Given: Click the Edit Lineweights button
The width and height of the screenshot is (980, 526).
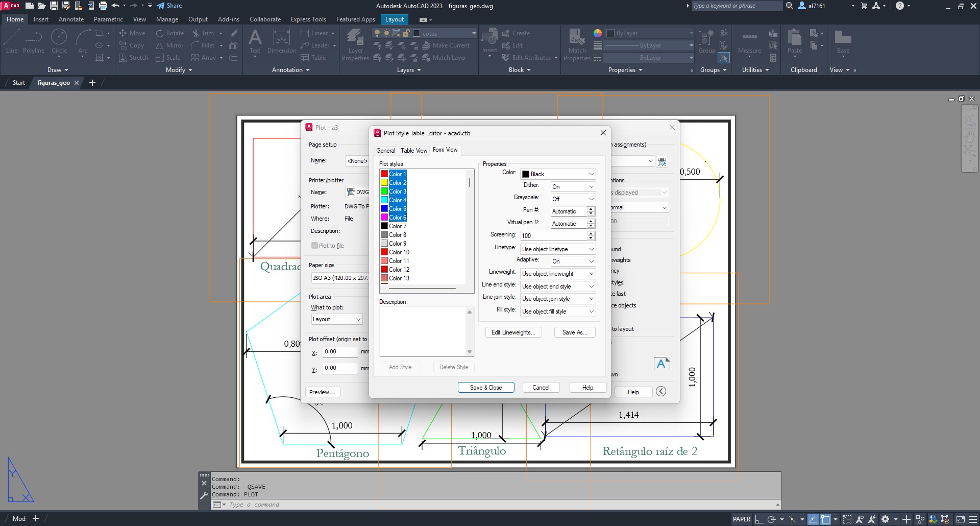Looking at the screenshot, I should click(x=512, y=332).
